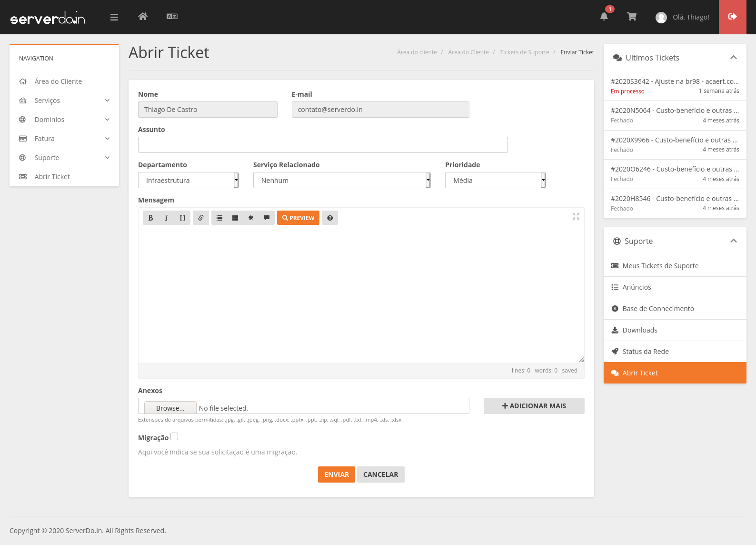
Task: Click the logout icon in the header
Action: coord(732,17)
